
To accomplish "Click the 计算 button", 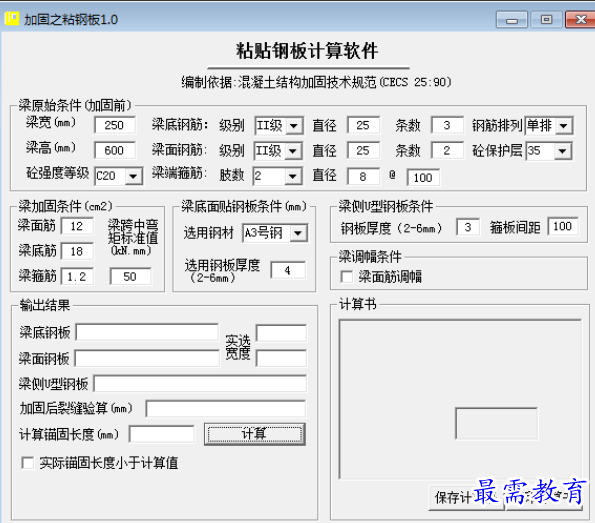I will tap(255, 434).
